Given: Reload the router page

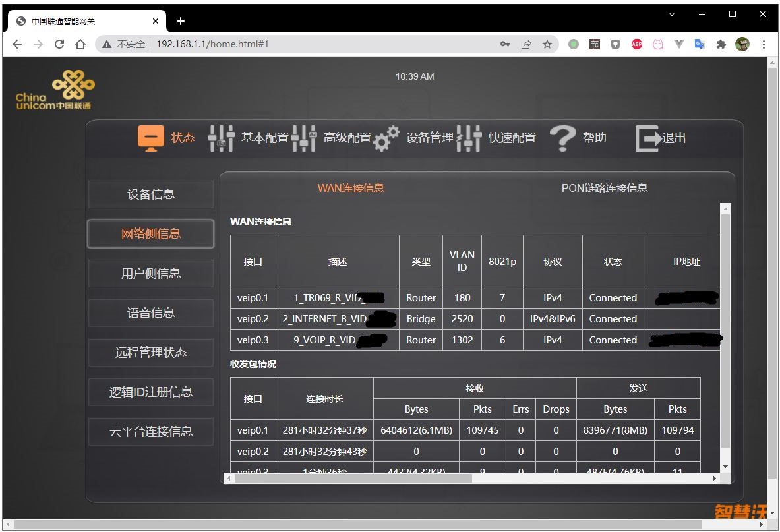Looking at the screenshot, I should click(x=59, y=44).
